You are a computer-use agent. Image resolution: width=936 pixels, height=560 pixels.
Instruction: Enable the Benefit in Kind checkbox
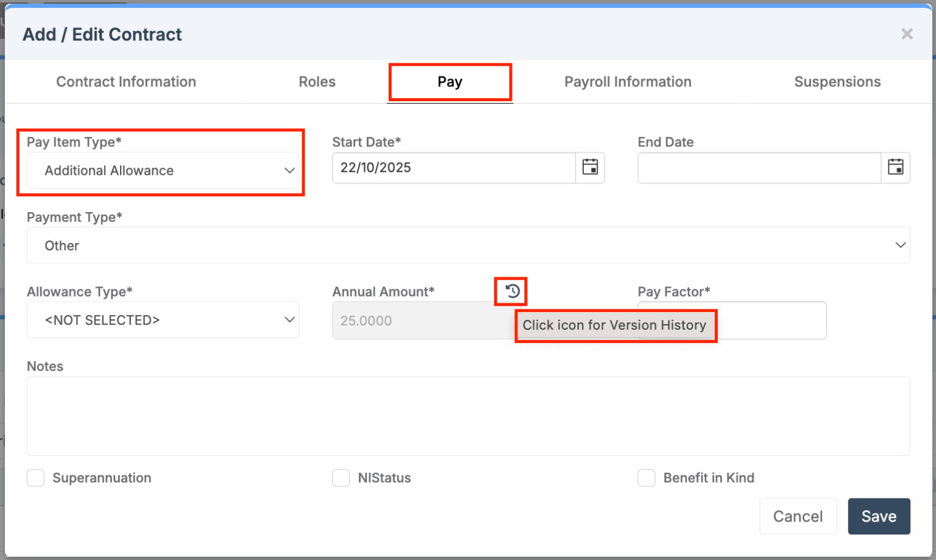tap(646, 478)
